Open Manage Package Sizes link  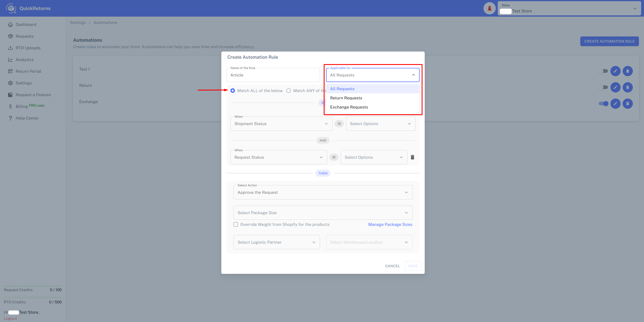[x=390, y=225]
